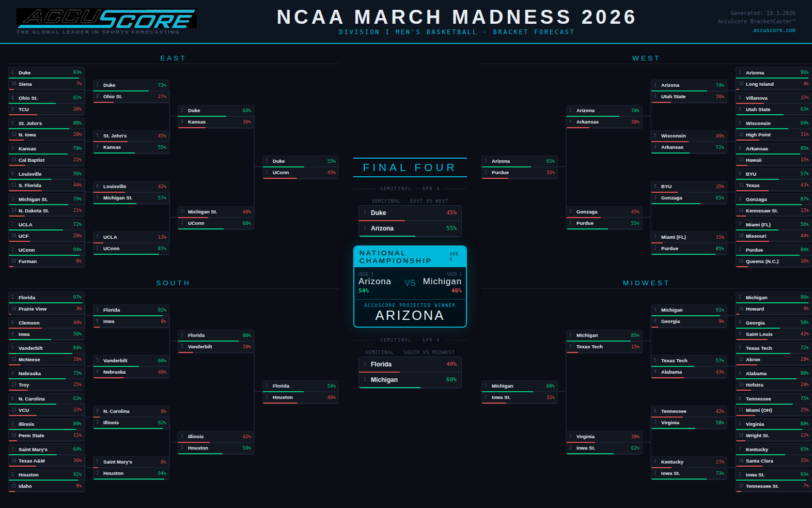Open the National Championship header
812x508 pixels.
coord(410,257)
